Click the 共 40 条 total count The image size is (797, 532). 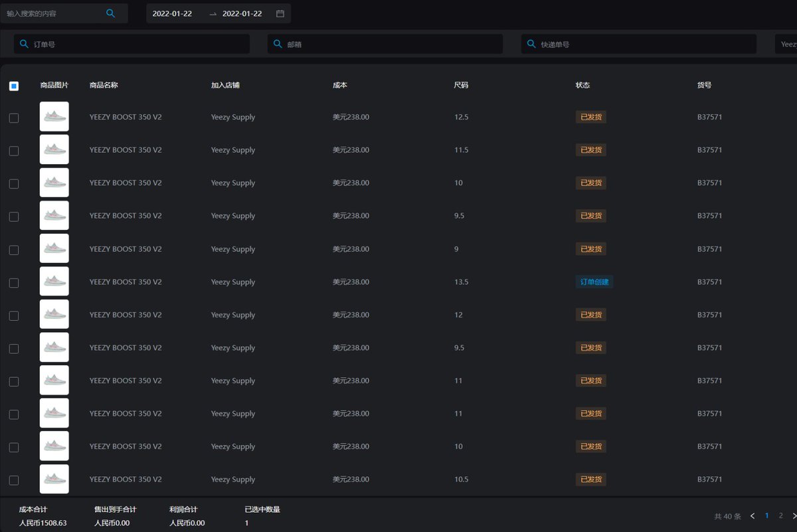(727, 516)
